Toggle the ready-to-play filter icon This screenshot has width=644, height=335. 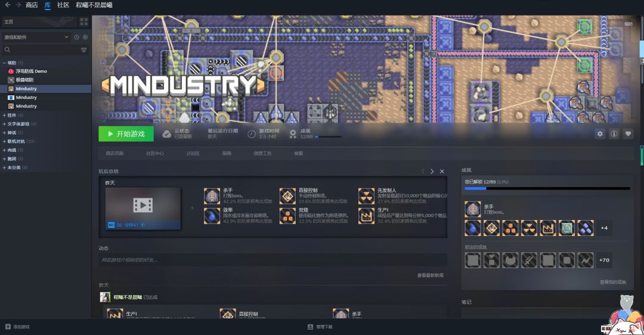click(85, 38)
